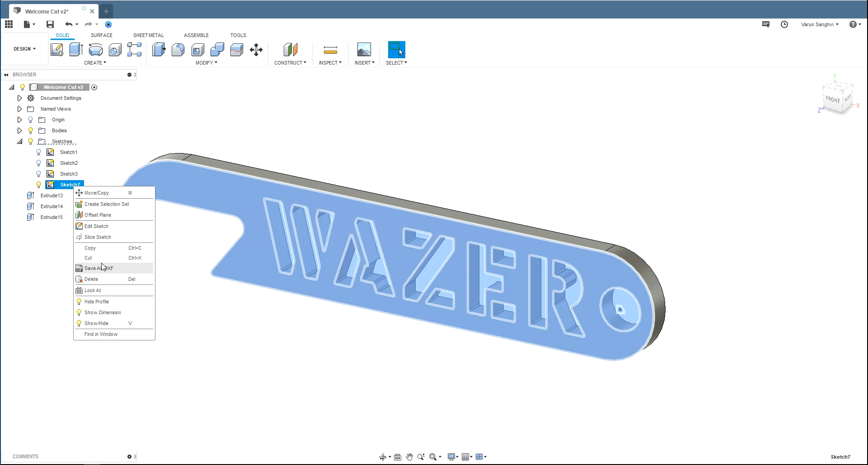Image resolution: width=868 pixels, height=465 pixels.
Task: Expand the Named Views node
Action: [x=19, y=109]
